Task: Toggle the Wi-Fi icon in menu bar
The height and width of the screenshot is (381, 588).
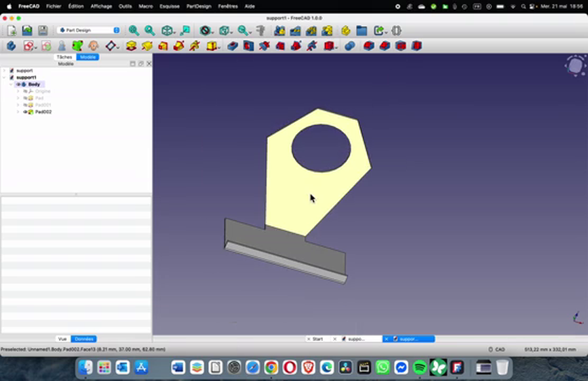Action: point(513,6)
